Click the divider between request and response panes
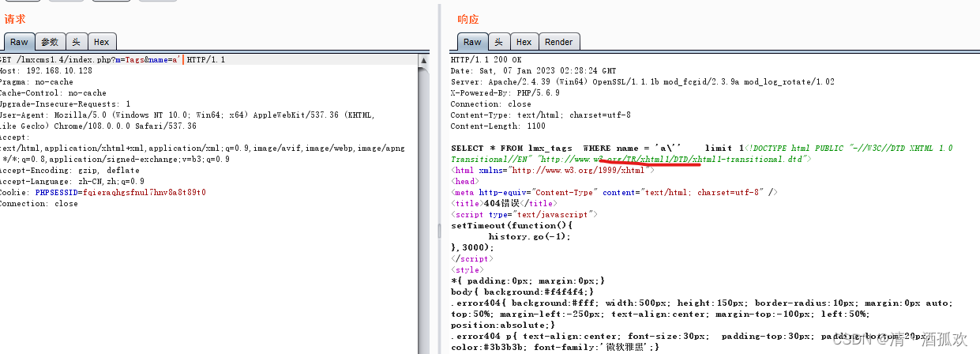The width and height of the screenshot is (980, 354). pos(439,229)
